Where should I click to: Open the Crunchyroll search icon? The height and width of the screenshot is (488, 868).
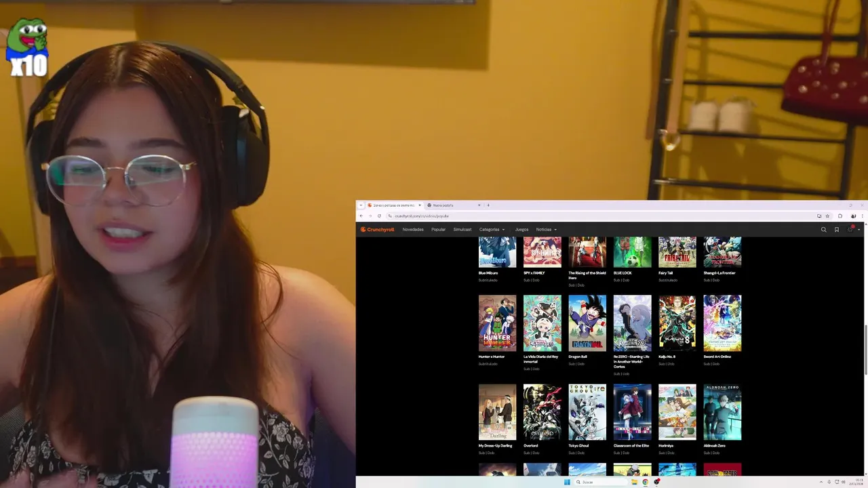[x=824, y=230]
